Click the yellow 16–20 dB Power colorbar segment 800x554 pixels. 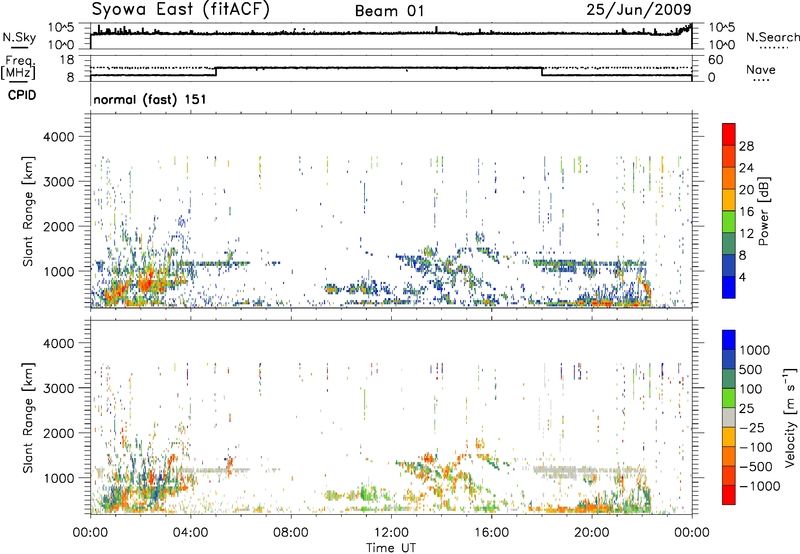pyautogui.click(x=729, y=200)
